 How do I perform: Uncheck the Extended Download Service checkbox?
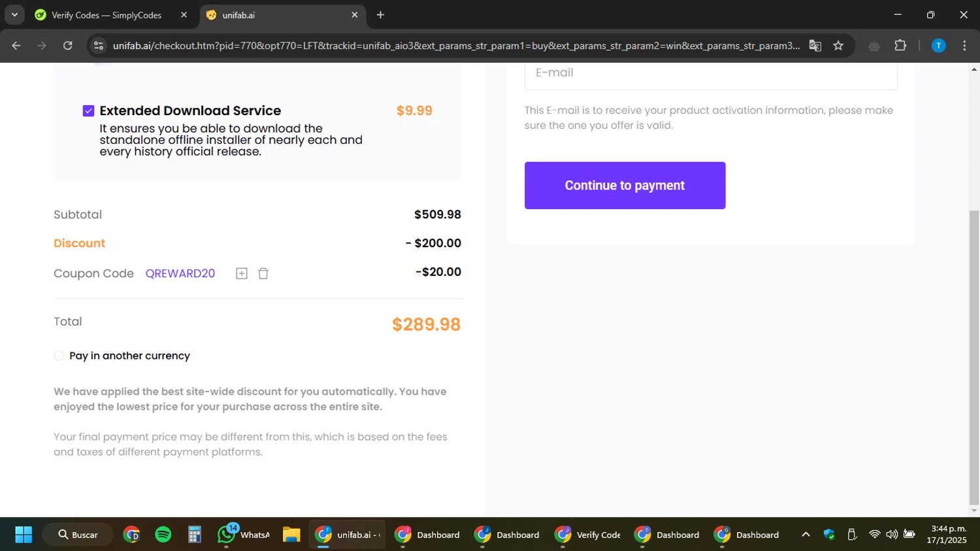tap(89, 111)
